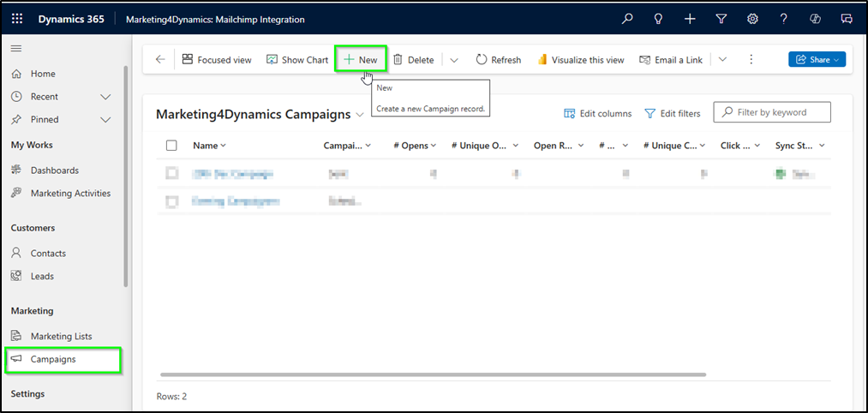
Task: Click the Marketing4Dynamics: Mailchimp Integration app name
Action: point(215,20)
